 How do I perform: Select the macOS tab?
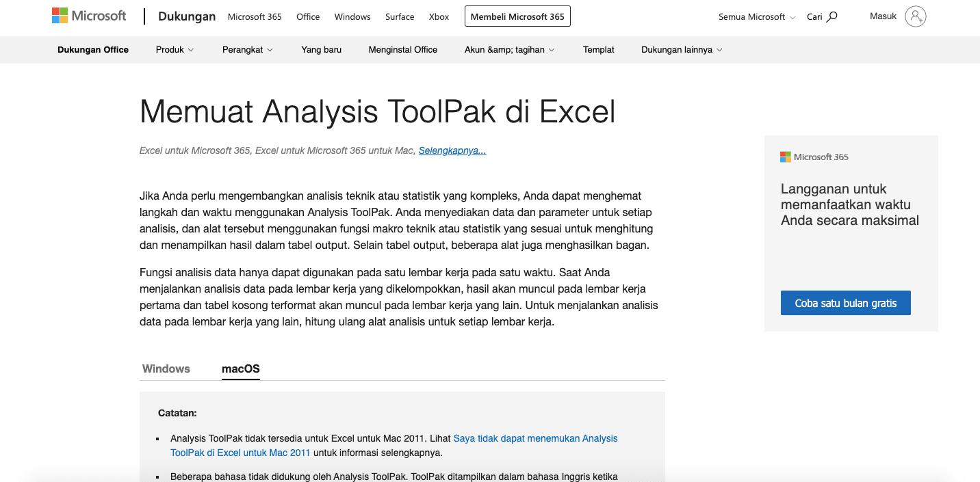[x=241, y=369]
